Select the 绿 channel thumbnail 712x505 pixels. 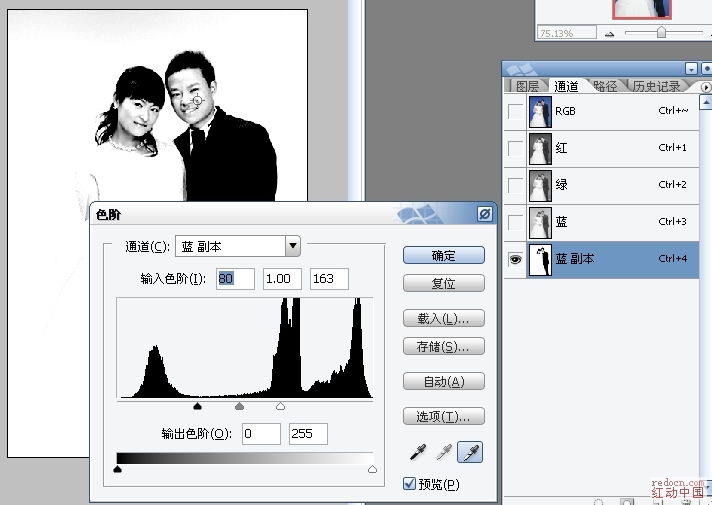tap(540, 186)
